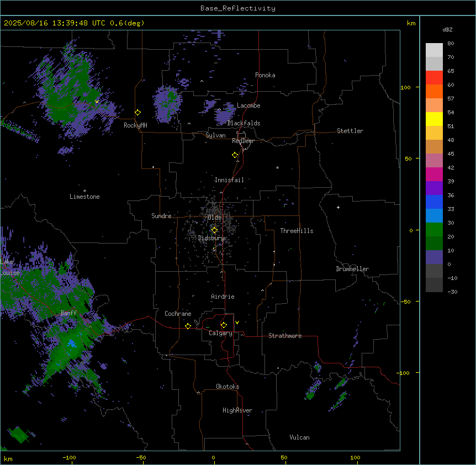Click the Calgary city label
The image size is (476, 465).
220,333
